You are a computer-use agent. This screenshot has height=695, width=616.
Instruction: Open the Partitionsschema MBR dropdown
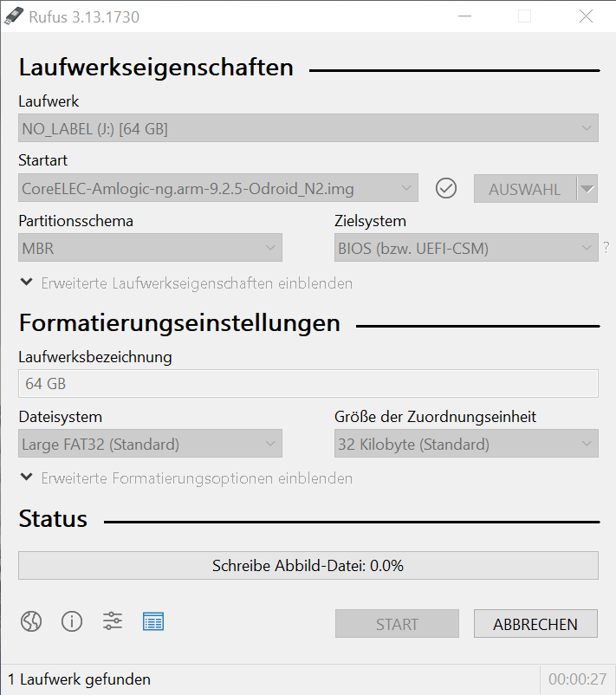coord(150,247)
